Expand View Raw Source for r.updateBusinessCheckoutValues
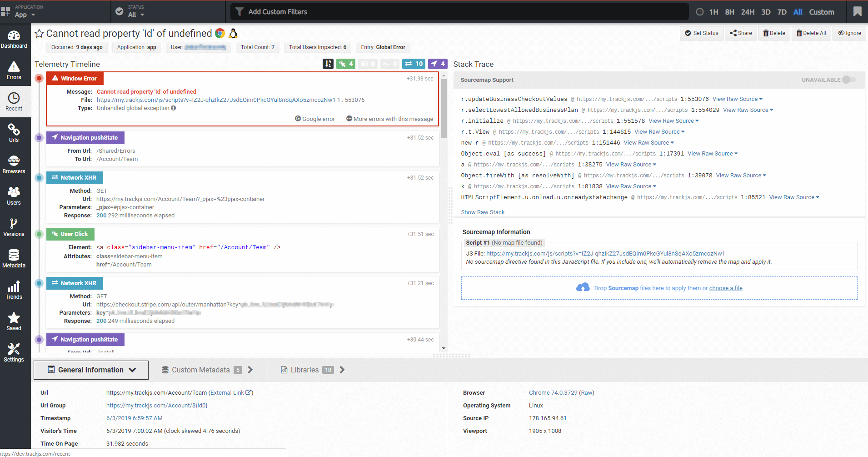Viewport: 868px width, 457px height. click(738, 99)
